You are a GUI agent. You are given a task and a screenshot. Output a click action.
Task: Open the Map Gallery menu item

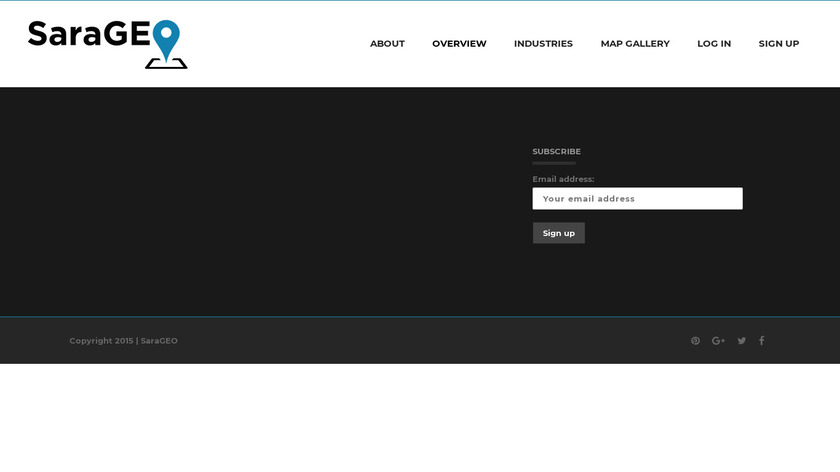click(x=635, y=43)
